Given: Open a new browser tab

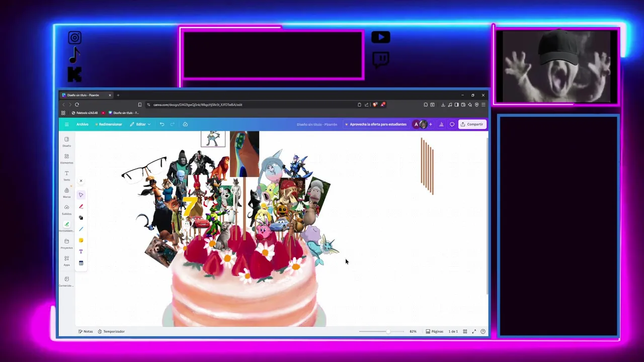Looking at the screenshot, I should click(118, 95).
